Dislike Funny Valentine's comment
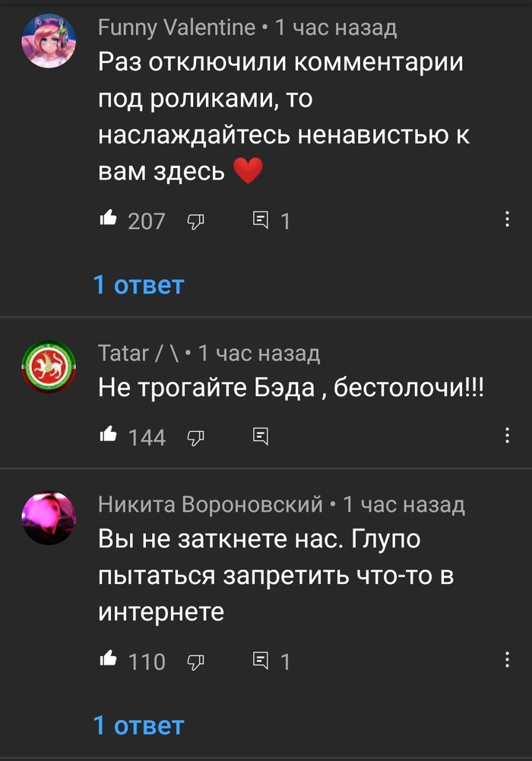 195,221
